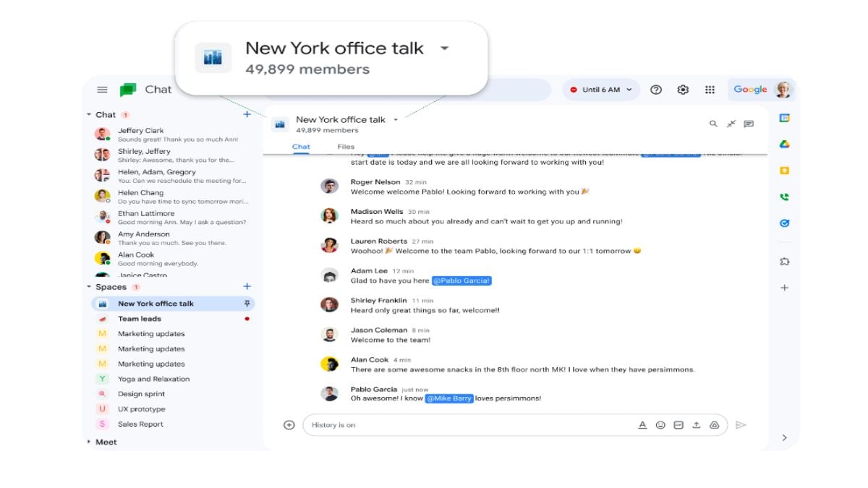The height and width of the screenshot is (488, 868).
Task: Select New York office talk in the Spaces list
Action: (174, 304)
